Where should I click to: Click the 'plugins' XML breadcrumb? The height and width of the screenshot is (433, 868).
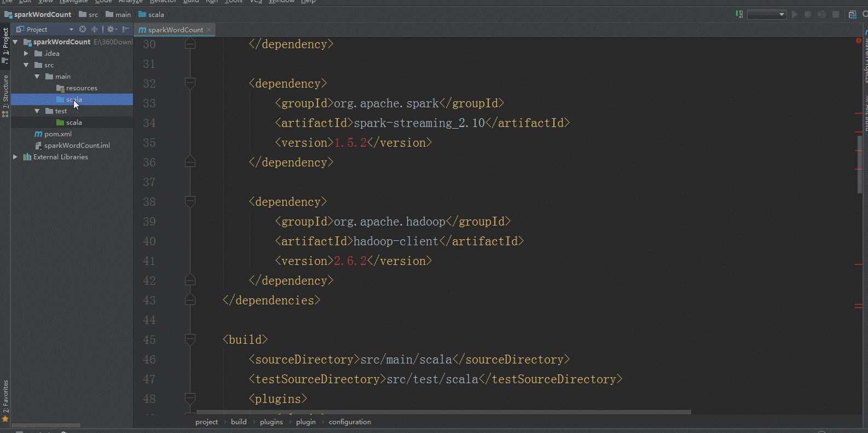(x=271, y=422)
